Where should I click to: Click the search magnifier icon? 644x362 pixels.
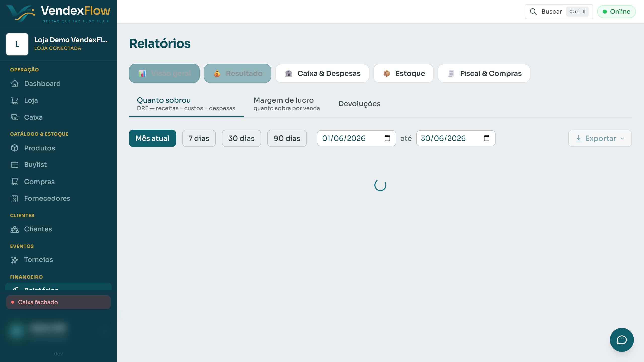[x=533, y=12]
